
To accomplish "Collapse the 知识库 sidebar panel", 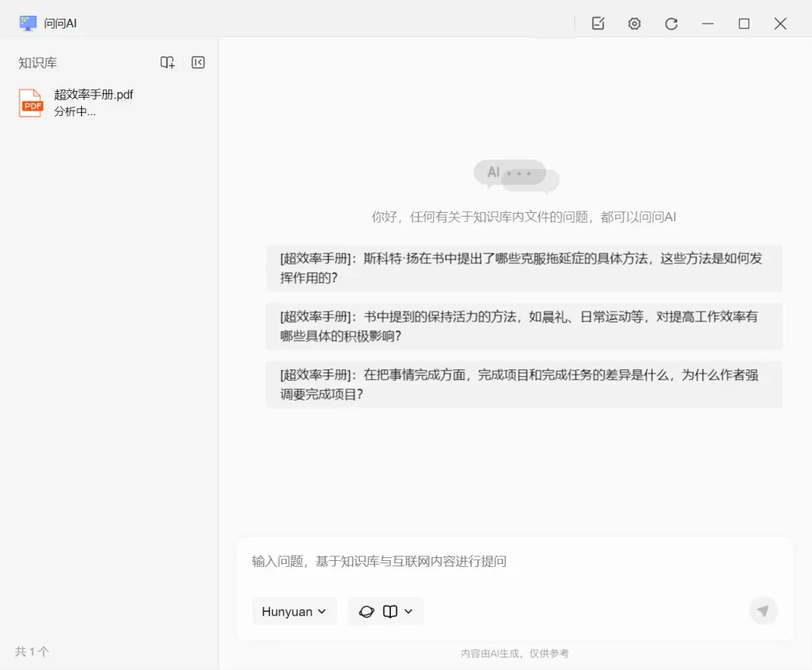I will (x=198, y=62).
